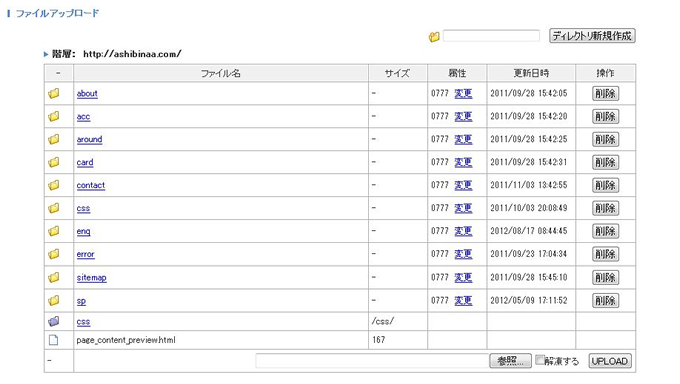Image resolution: width=680 pixels, height=384 pixels.
Task: Click 変更 on the css row
Action: (463, 208)
